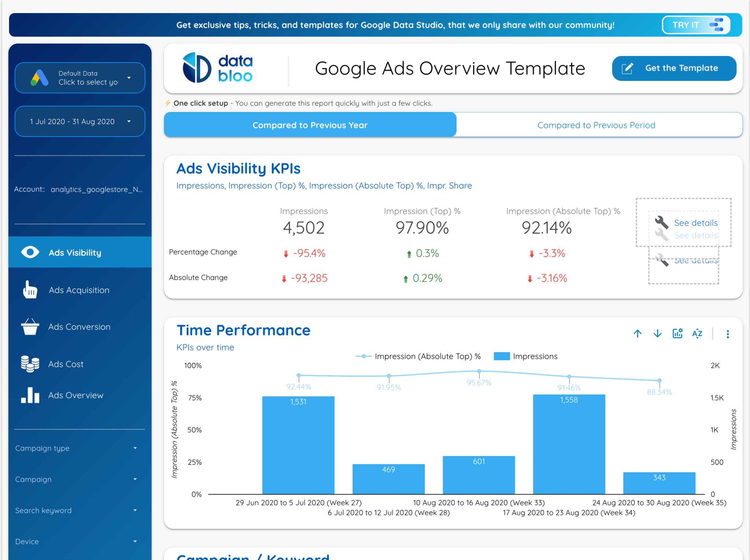Screen dimensions: 750x560
Task: Click the See details link
Action: pos(695,223)
